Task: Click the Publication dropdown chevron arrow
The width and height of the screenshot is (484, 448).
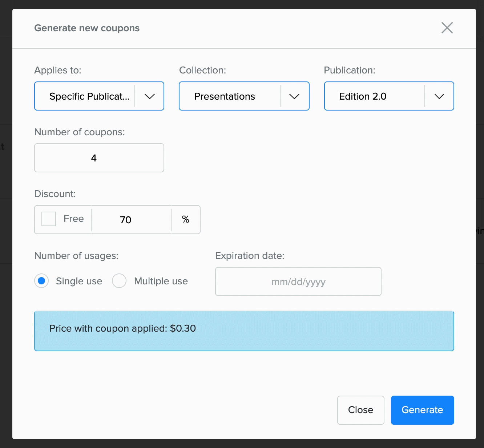Action: click(439, 96)
